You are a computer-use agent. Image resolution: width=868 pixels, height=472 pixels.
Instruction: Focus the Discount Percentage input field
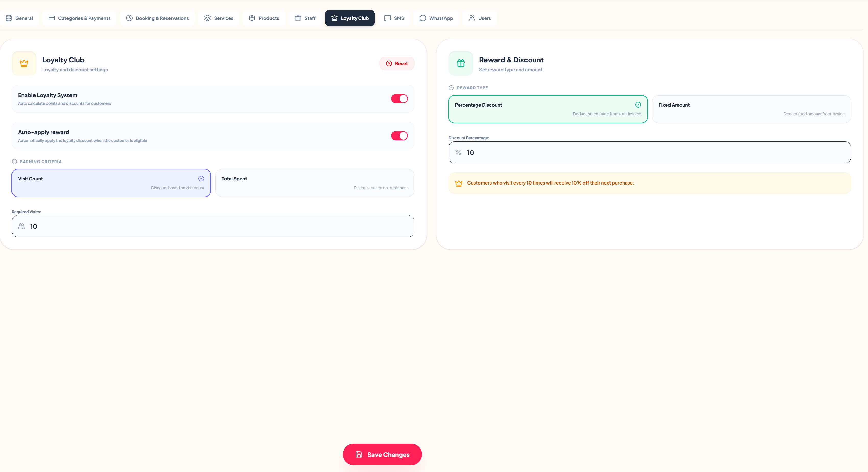[x=650, y=152]
